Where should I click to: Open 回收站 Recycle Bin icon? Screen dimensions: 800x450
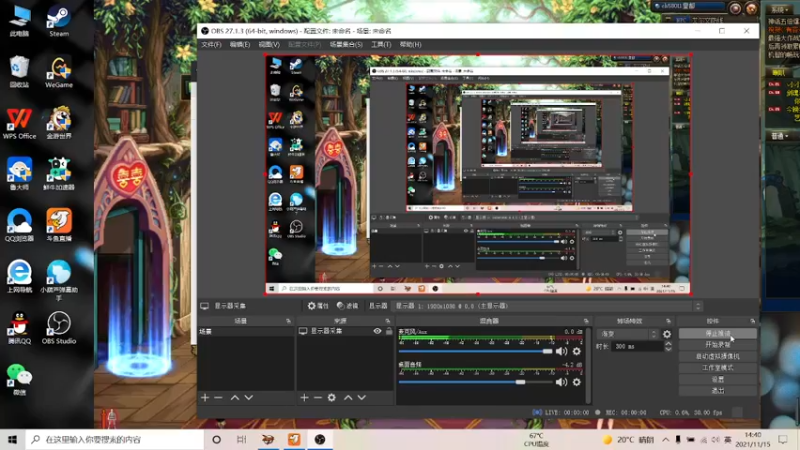tap(19, 72)
